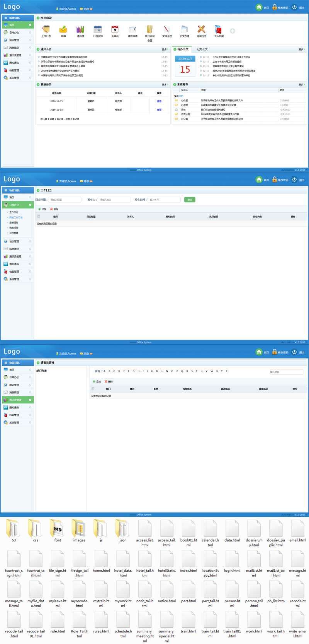Open the 定制任务 shortcut icon
Screen dimensions: 309x644
[201, 29]
